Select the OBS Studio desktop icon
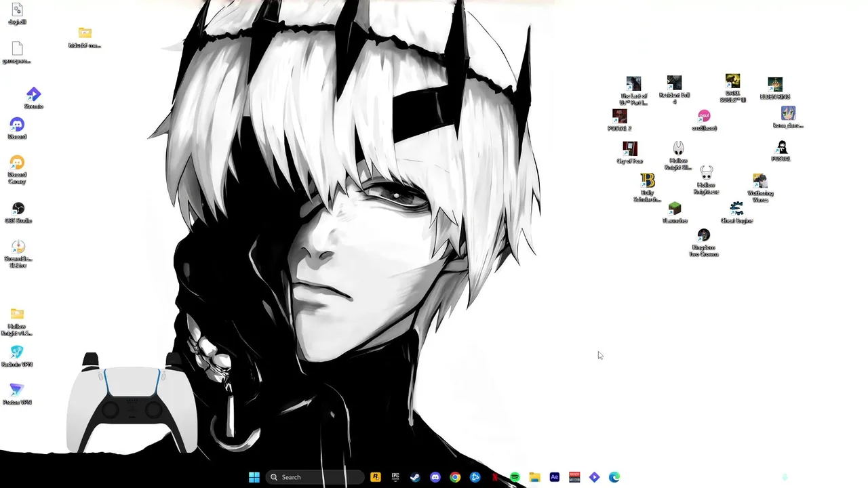868x488 pixels. (x=18, y=213)
